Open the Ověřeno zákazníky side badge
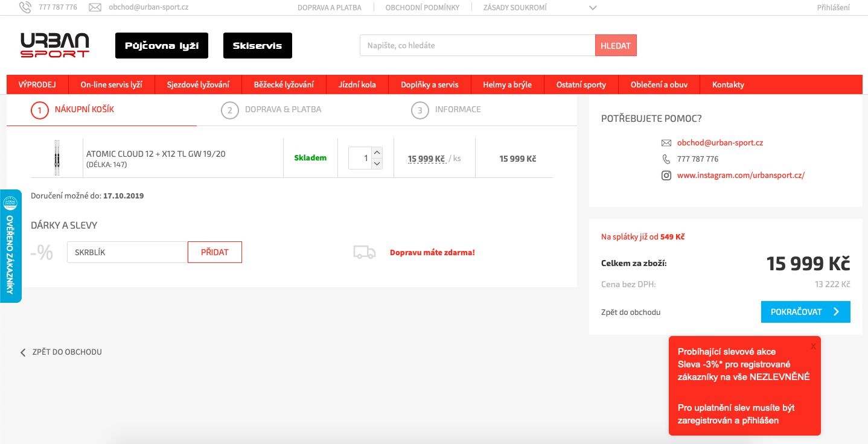This screenshot has height=444, width=868. coord(10,246)
